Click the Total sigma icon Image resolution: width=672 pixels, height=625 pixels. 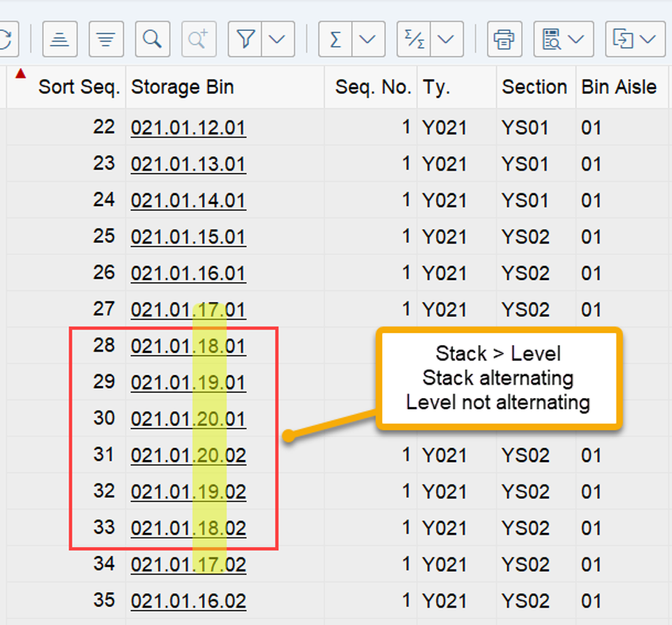coord(336,40)
